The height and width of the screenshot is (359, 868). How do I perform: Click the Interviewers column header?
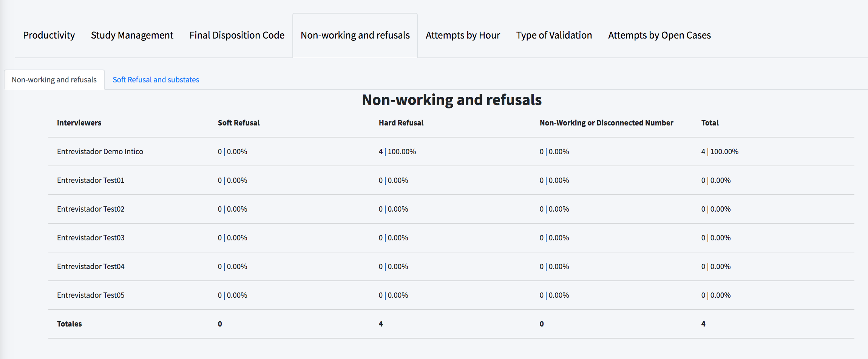tap(79, 123)
